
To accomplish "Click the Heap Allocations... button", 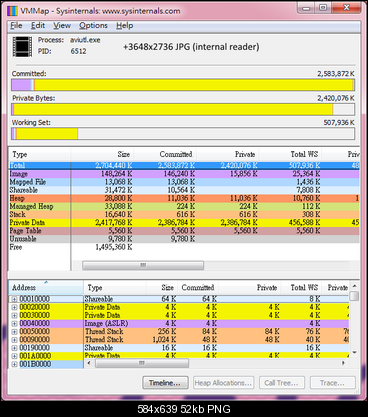I will [224, 383].
